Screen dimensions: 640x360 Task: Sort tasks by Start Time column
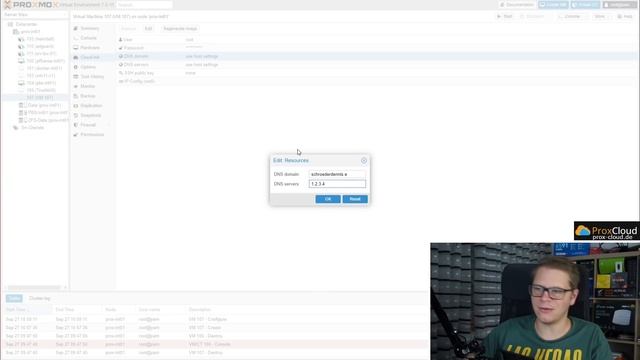[28, 310]
